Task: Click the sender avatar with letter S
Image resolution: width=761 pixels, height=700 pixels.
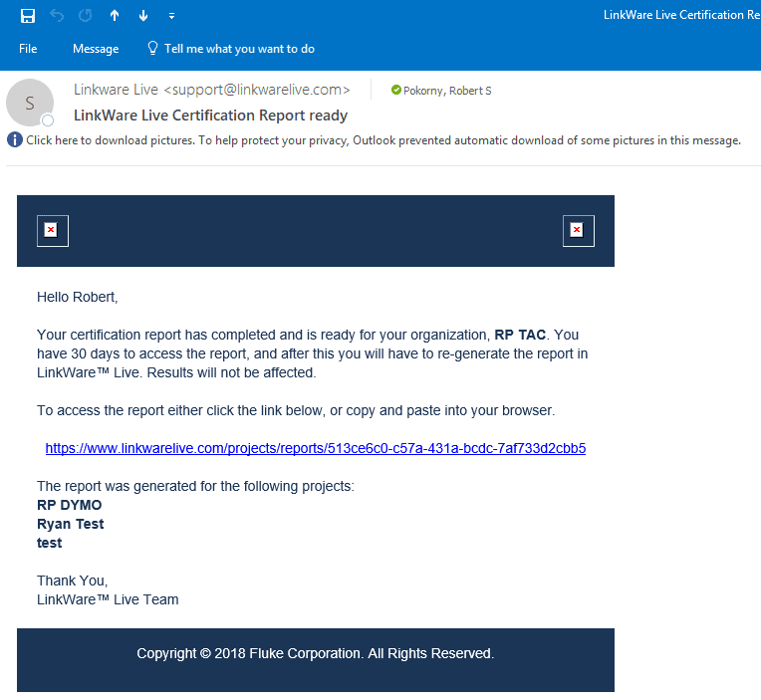Action: (29, 103)
